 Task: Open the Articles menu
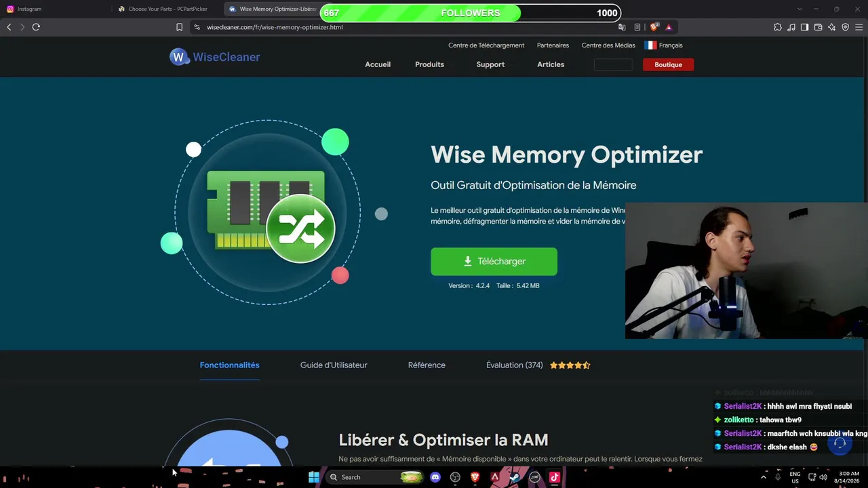click(x=551, y=64)
